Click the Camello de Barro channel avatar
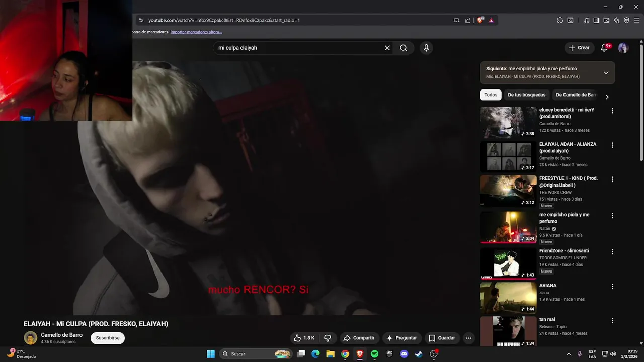 pyautogui.click(x=31, y=338)
